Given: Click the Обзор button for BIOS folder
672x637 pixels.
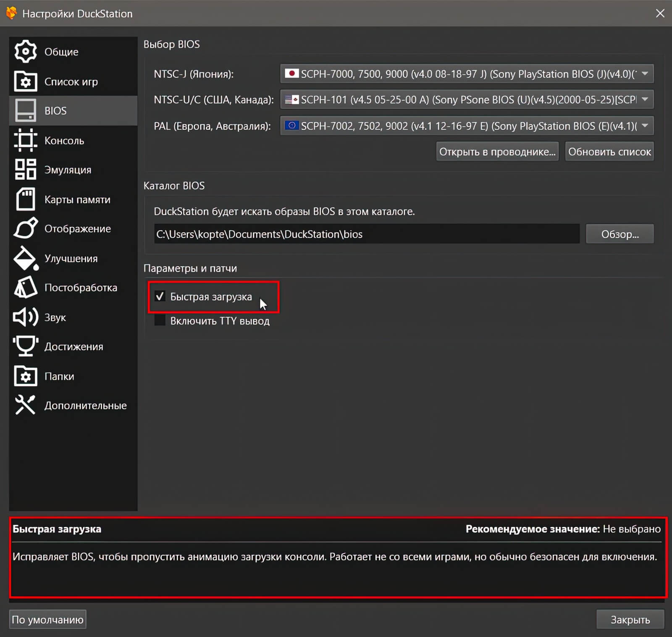Looking at the screenshot, I should pos(620,234).
